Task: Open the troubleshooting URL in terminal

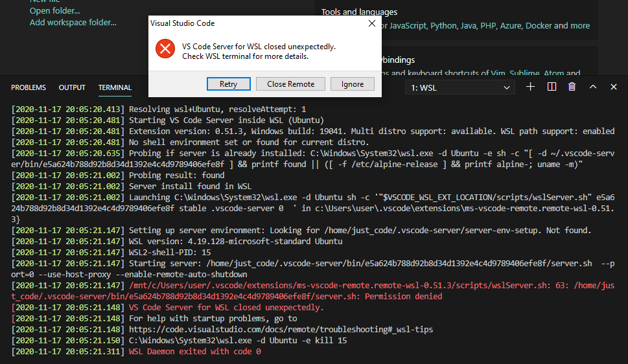Action: tap(281, 329)
